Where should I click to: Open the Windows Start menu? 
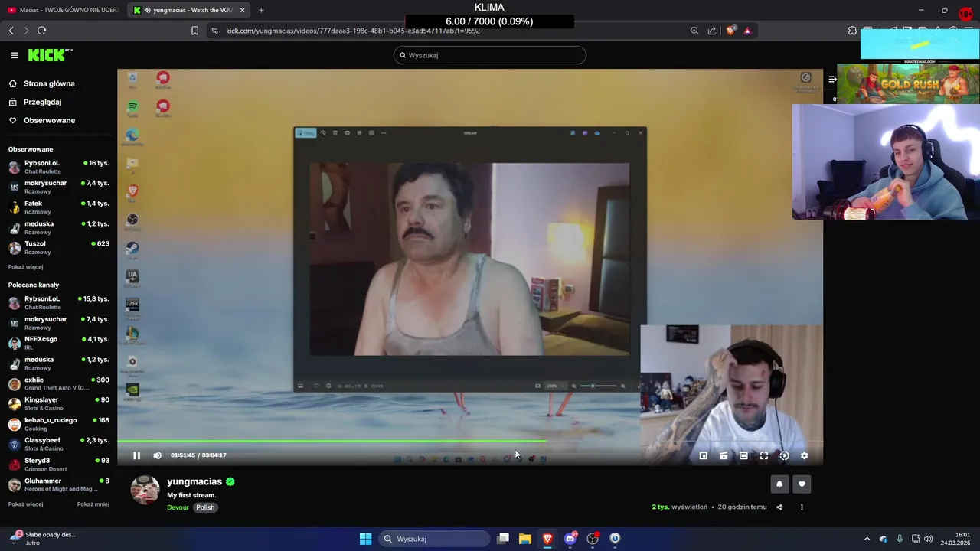pyautogui.click(x=365, y=539)
